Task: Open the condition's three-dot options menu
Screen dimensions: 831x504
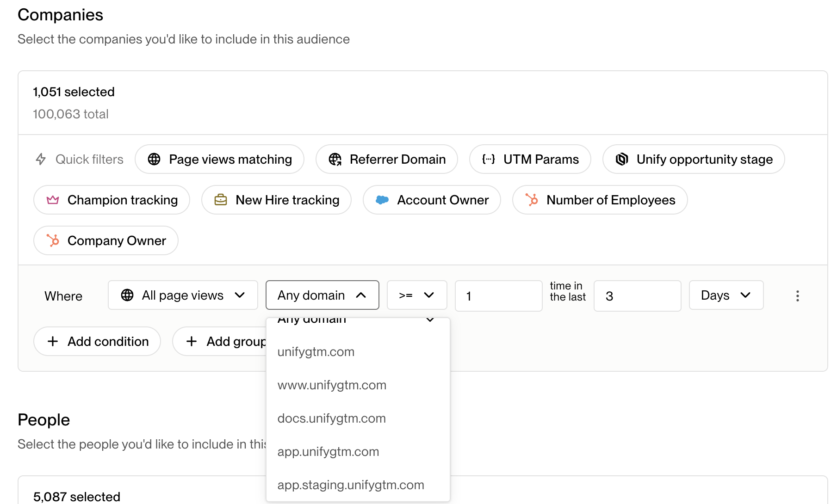Action: click(x=797, y=296)
